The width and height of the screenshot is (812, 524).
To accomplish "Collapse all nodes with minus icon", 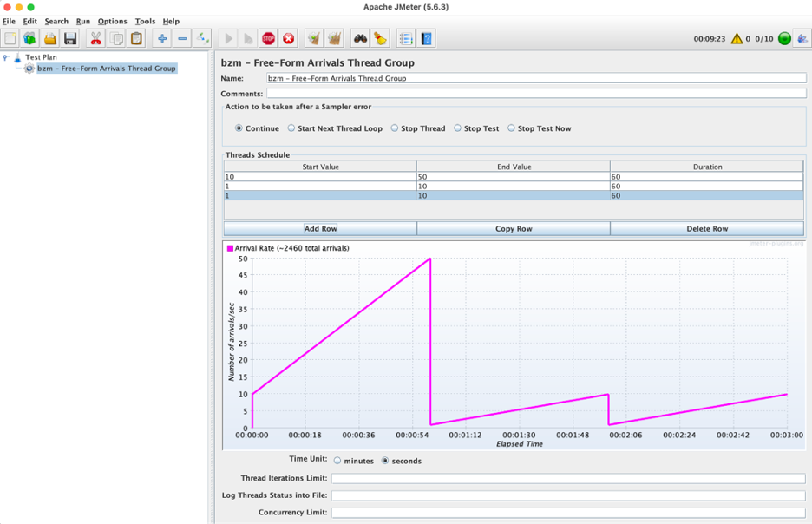I will (x=182, y=38).
